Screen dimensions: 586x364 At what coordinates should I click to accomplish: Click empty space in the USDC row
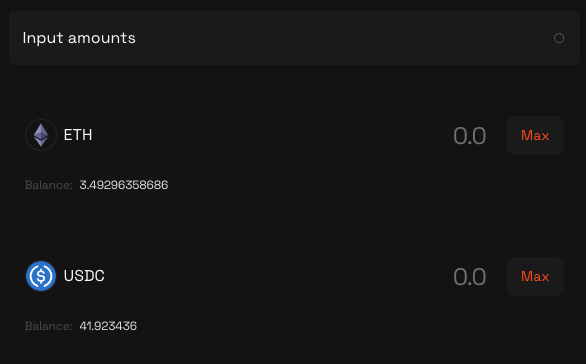pyautogui.click(x=277, y=277)
